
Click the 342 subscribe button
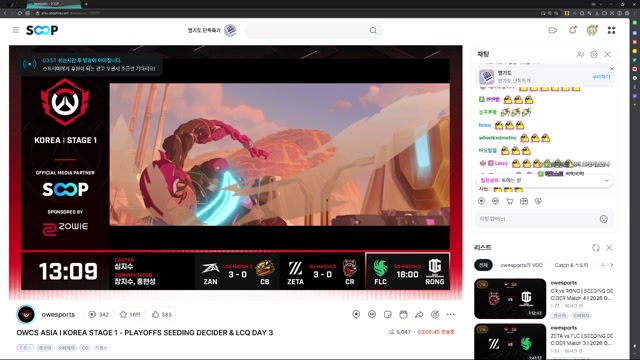[98, 314]
